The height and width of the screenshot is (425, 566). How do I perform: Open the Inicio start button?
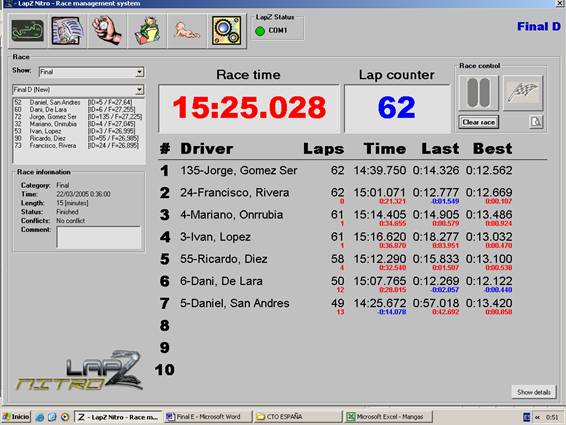coord(16,417)
